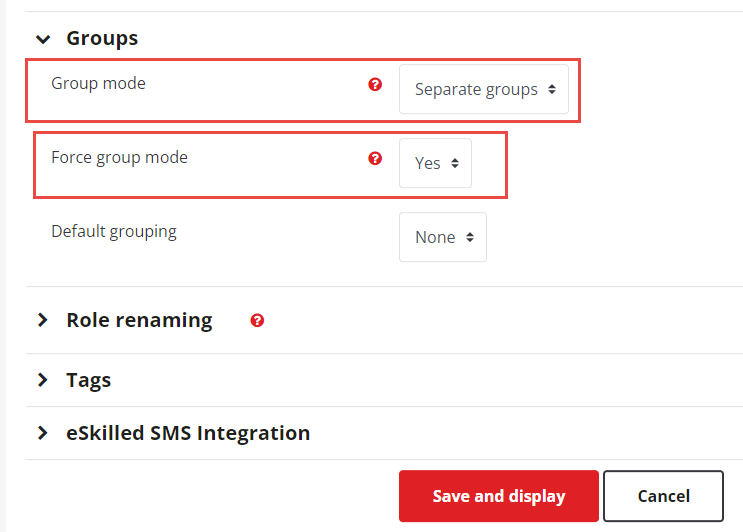Open the Separate groups dropdown
This screenshot has height=532, width=743.
pos(484,89)
